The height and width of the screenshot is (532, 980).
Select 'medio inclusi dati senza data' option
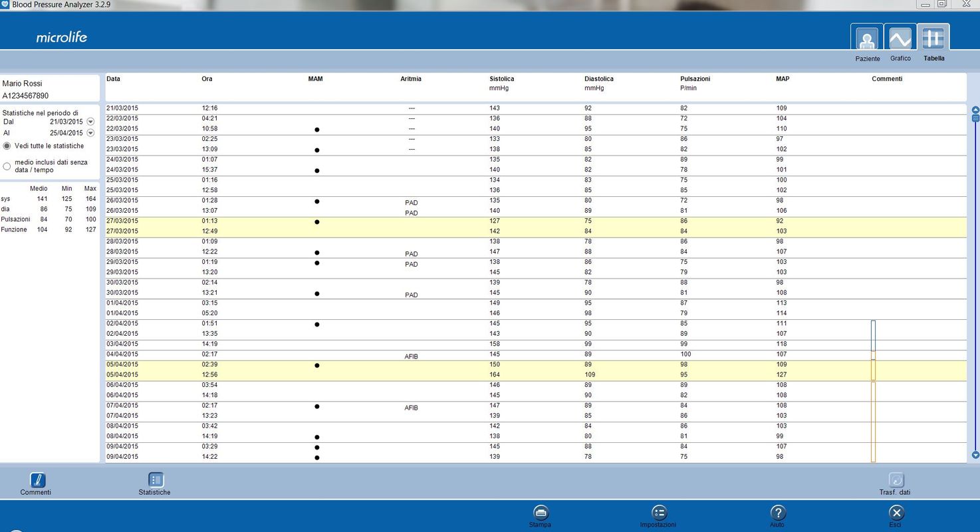point(7,166)
